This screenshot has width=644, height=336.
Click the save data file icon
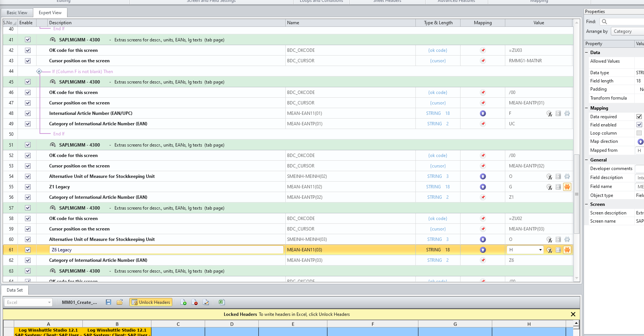click(109, 302)
